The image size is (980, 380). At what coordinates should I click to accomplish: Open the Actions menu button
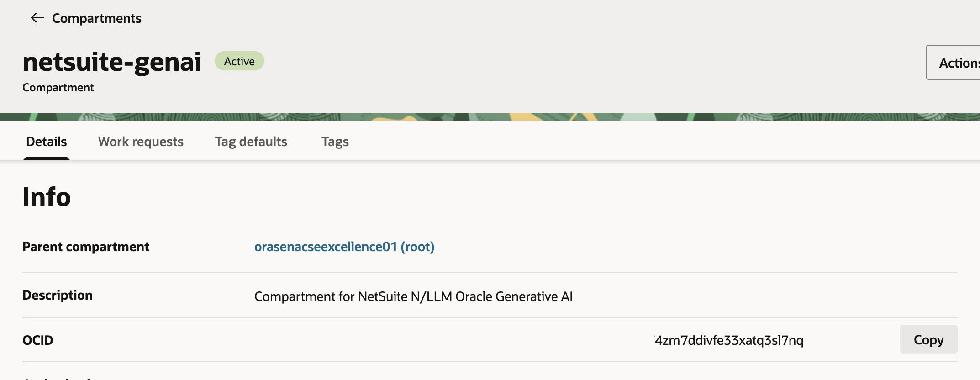(957, 63)
